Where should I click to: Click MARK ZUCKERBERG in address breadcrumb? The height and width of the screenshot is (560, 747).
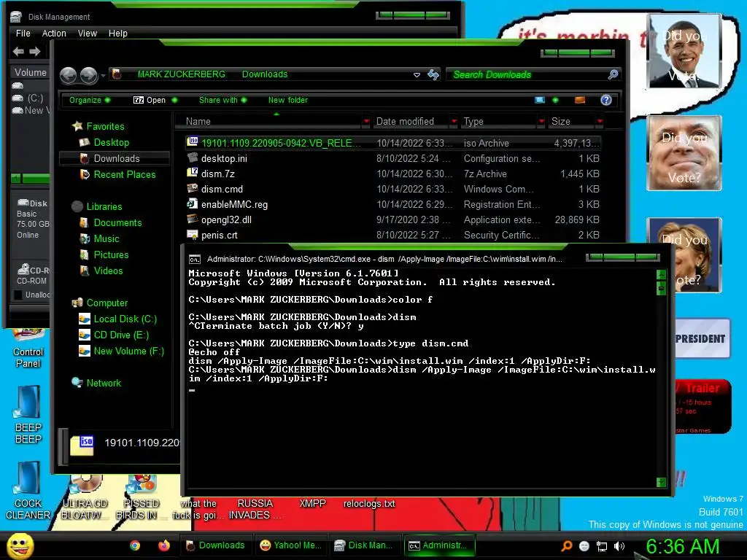pos(181,74)
